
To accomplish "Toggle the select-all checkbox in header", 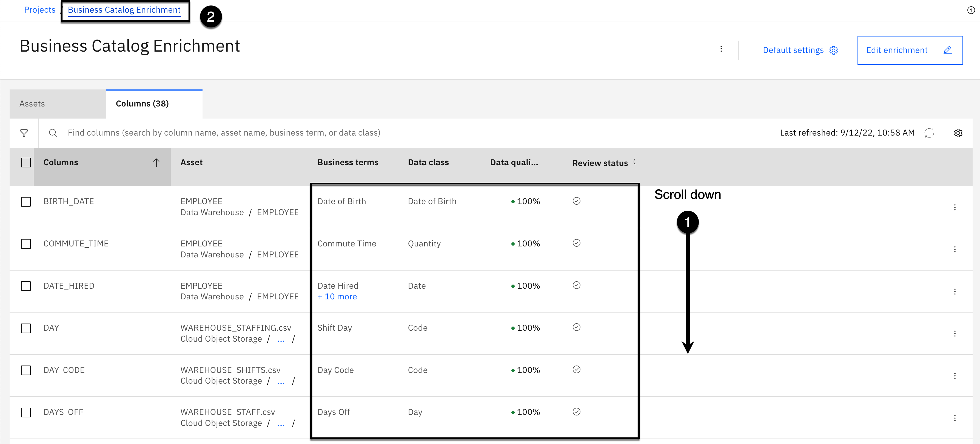I will point(26,163).
